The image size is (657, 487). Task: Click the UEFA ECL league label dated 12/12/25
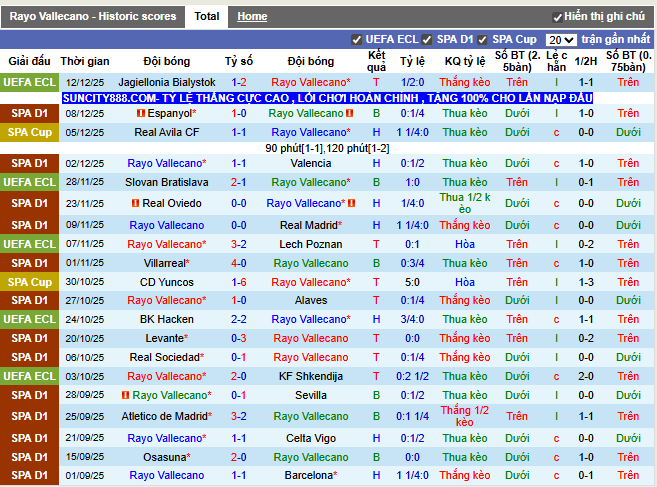click(29, 82)
